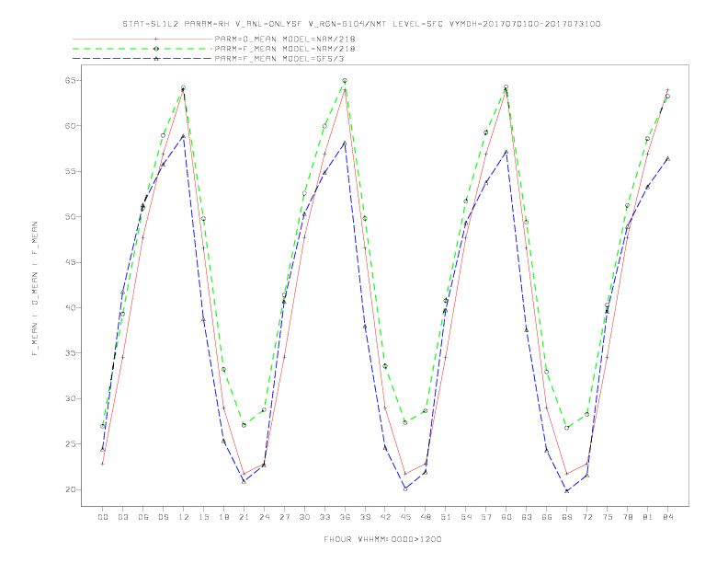Viewport: 728px width, 563px height.
Task: Click x-axis forecast hour label 00
Action: tap(103, 517)
